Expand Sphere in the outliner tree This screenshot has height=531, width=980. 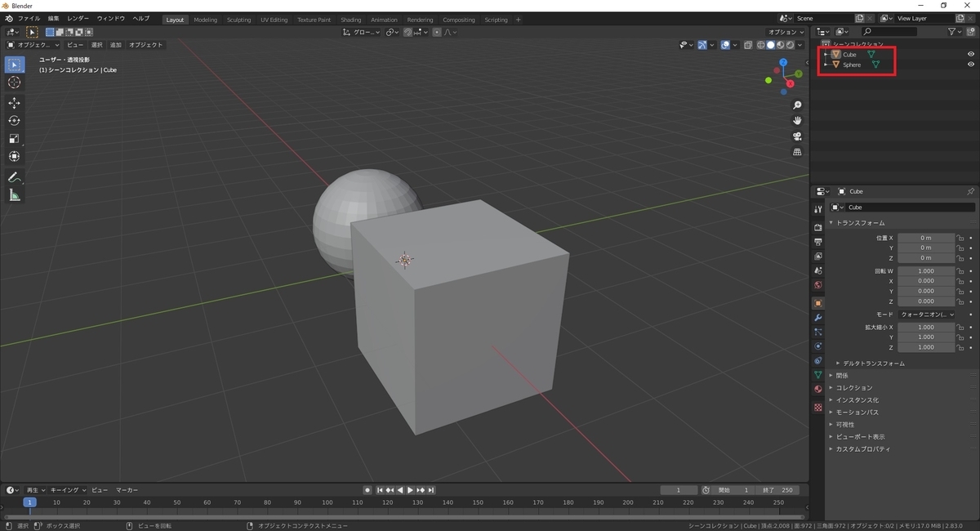pos(826,65)
